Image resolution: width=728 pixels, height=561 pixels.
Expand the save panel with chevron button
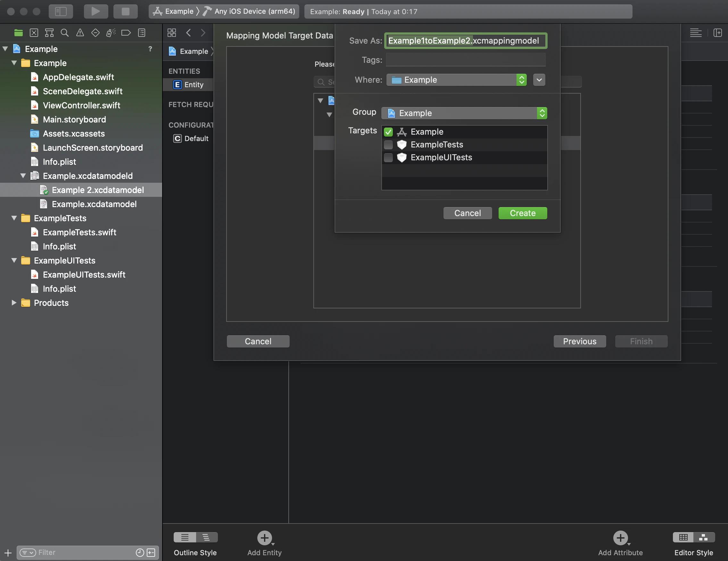pyautogui.click(x=539, y=80)
